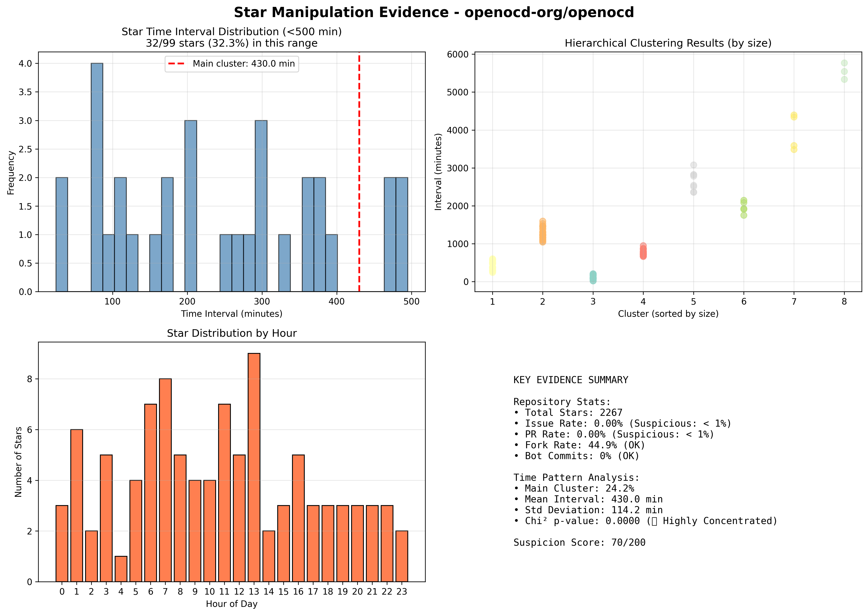Click the "Time Interval (minutes)" axis label
Image resolution: width=868 pixels, height=615 pixels.
(231, 314)
